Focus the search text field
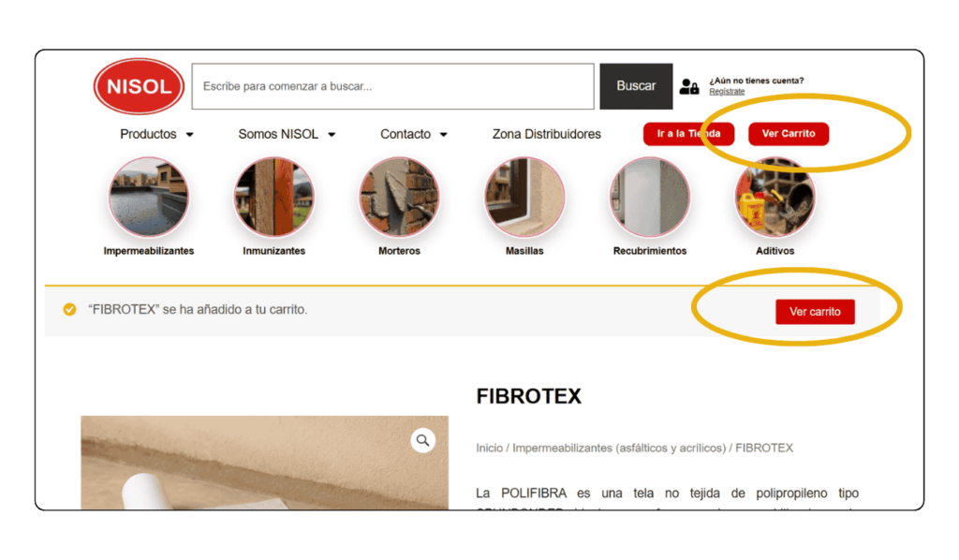The image size is (959, 560). click(392, 86)
